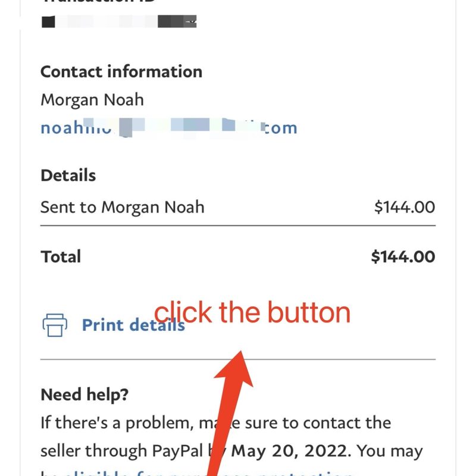Image resolution: width=476 pixels, height=476 pixels.
Task: Select the $144.00 sent amount
Action: (x=405, y=207)
